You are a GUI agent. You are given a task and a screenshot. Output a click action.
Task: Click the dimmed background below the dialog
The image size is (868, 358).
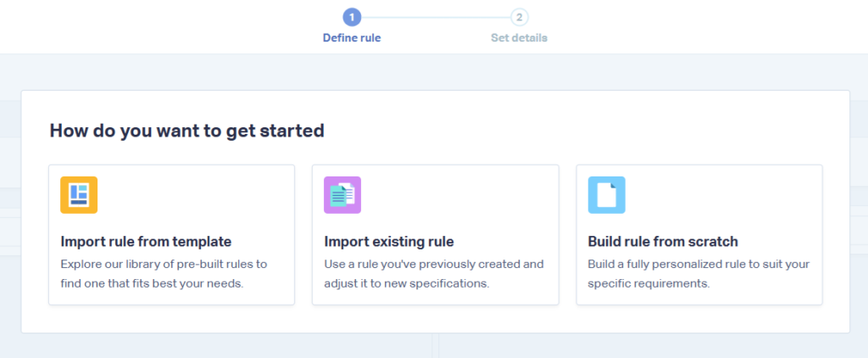(x=434, y=346)
